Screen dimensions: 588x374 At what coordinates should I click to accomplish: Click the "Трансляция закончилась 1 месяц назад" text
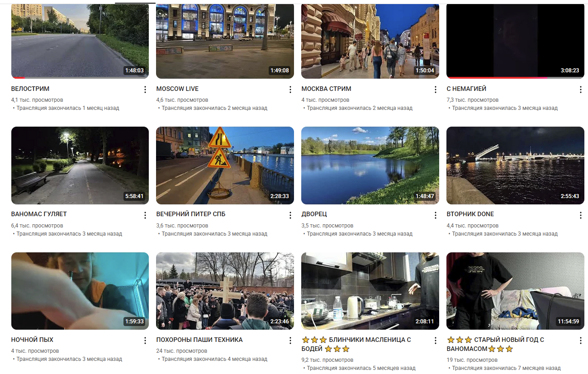tap(68, 108)
